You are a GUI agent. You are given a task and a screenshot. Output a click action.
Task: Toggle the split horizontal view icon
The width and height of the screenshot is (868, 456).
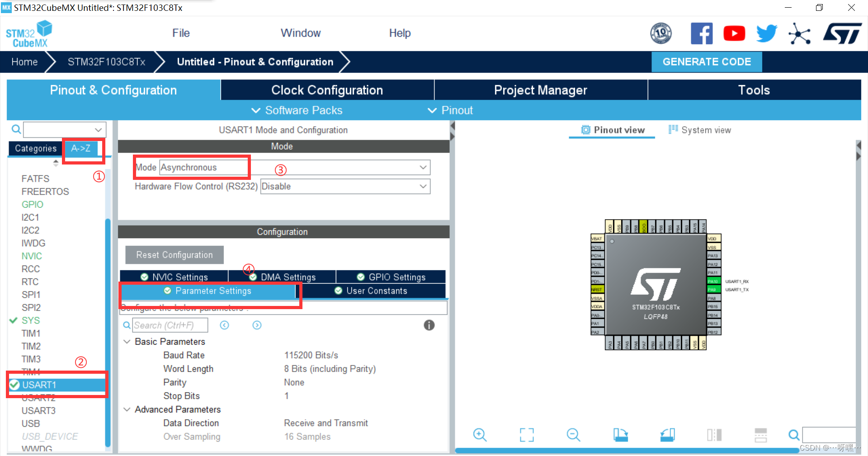point(761,435)
